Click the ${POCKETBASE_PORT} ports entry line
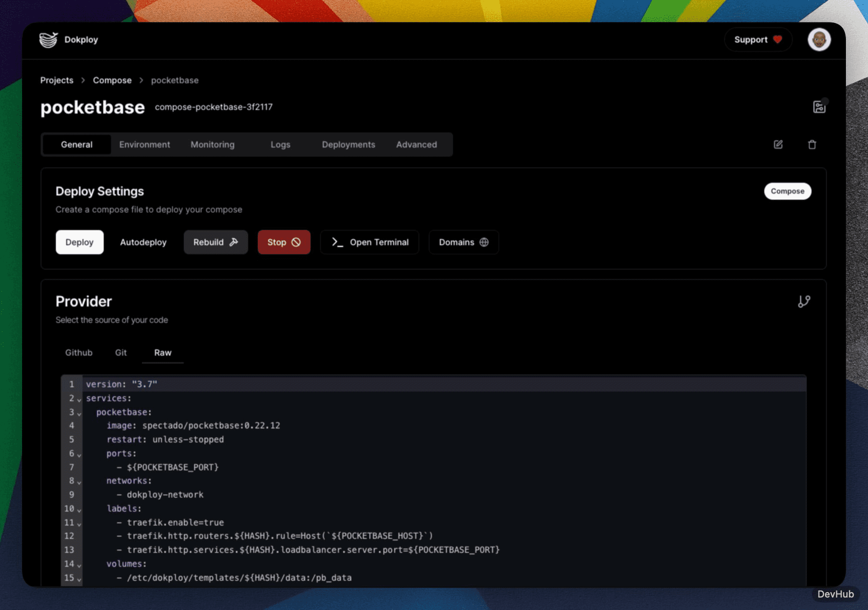Screen dimensions: 868x610 pos(168,467)
